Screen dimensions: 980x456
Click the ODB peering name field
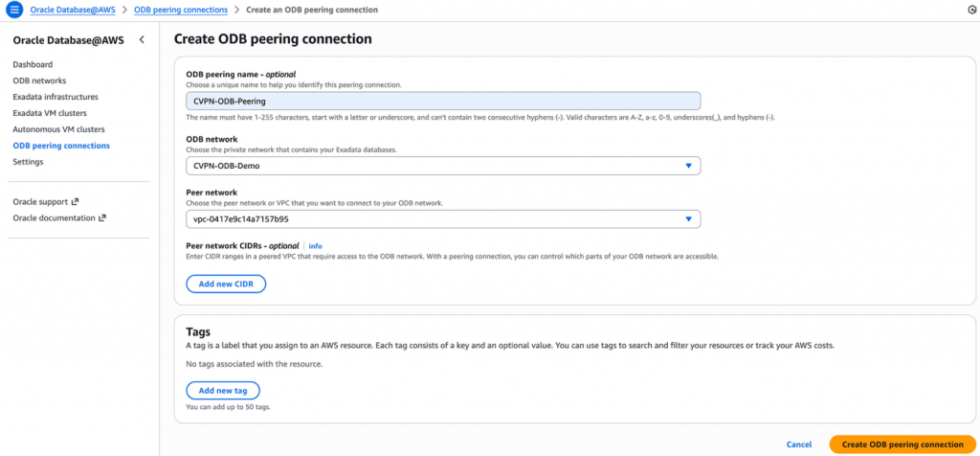click(443, 100)
